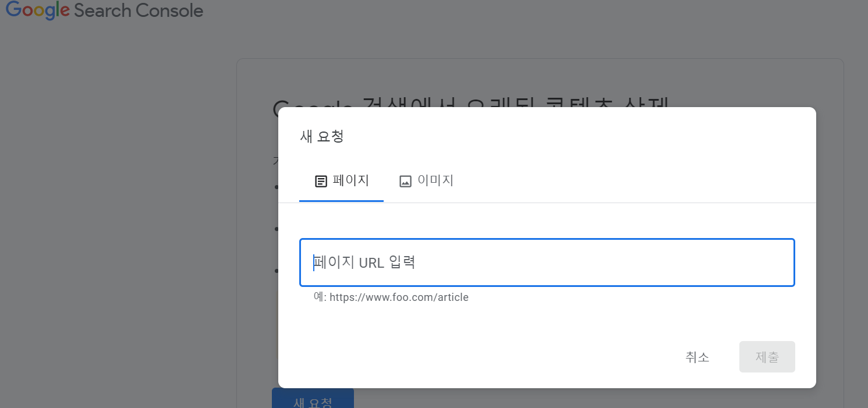Viewport: 868px width, 408px height.
Task: Click the page icon beside 페이지
Action: click(321, 182)
